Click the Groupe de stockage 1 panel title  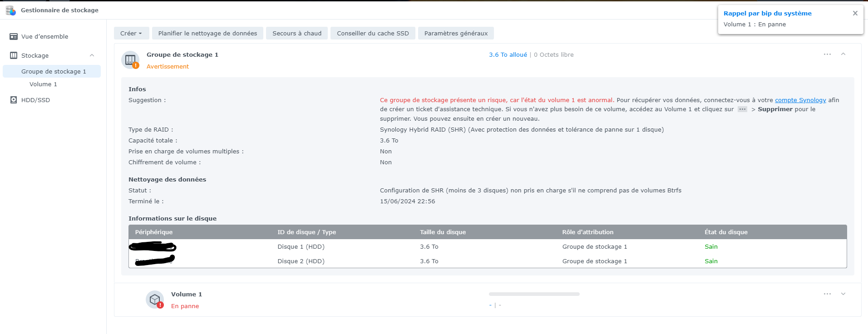coord(182,54)
